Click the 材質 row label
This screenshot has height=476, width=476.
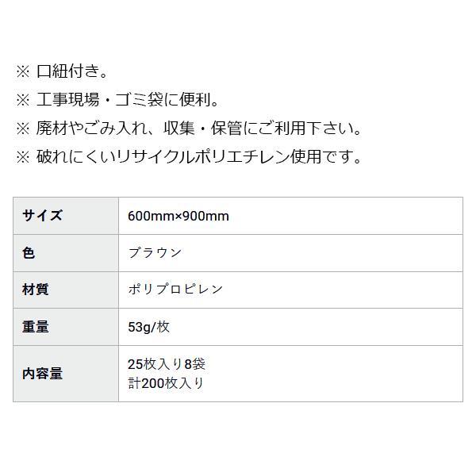(66, 290)
